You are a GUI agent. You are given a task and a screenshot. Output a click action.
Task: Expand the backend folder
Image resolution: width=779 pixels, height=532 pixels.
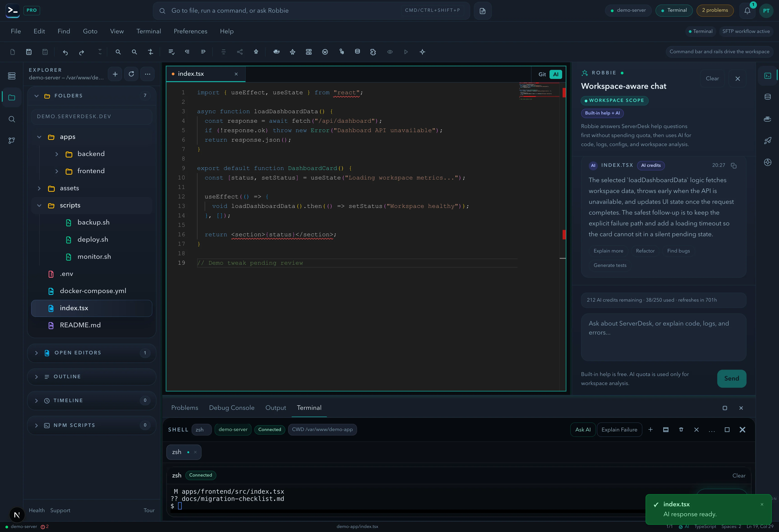[x=57, y=154]
